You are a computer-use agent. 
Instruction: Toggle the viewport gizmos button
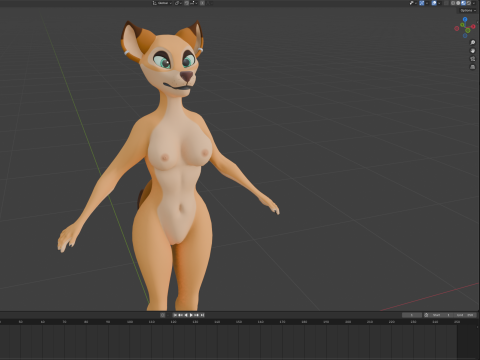[x=422, y=3]
